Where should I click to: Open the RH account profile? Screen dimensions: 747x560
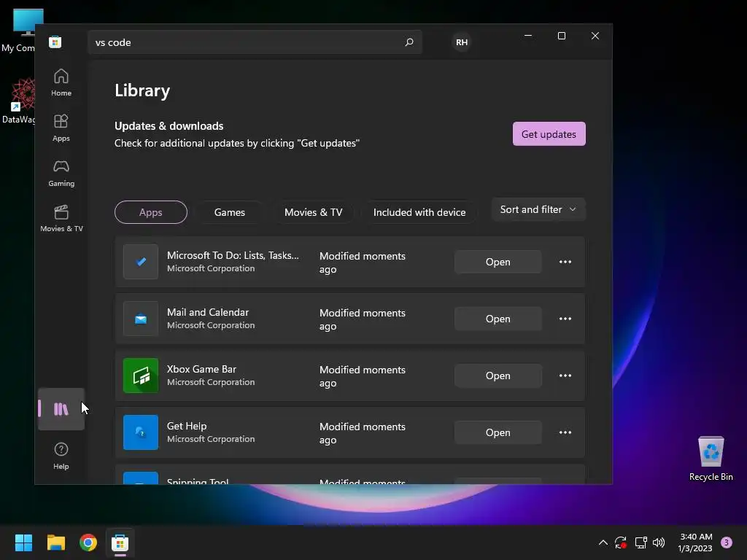point(462,42)
